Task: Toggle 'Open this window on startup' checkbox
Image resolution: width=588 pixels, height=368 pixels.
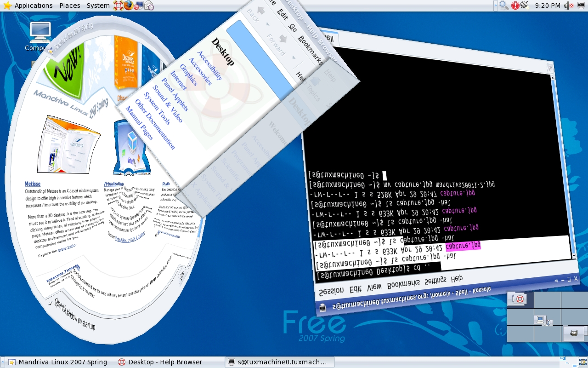Action: point(50,303)
